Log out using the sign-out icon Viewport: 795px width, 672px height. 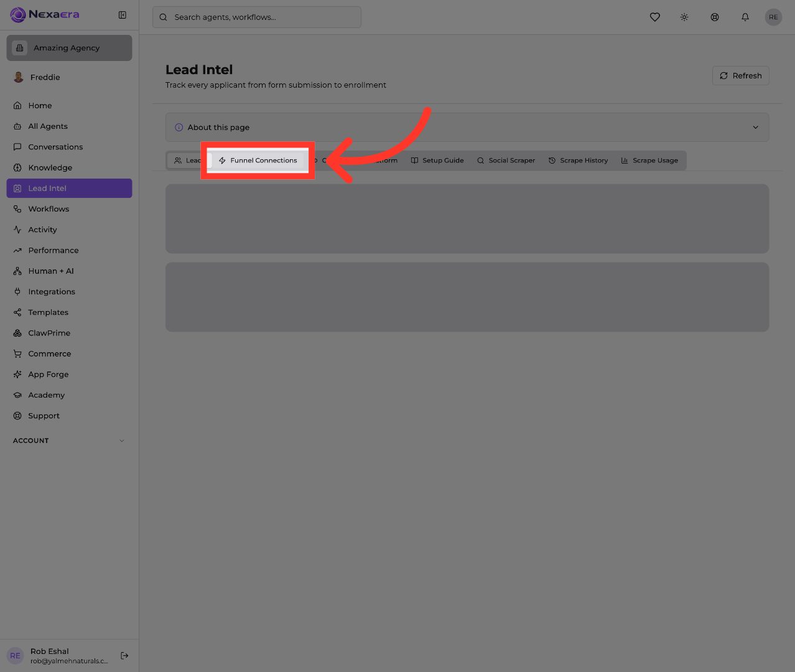[x=124, y=655]
